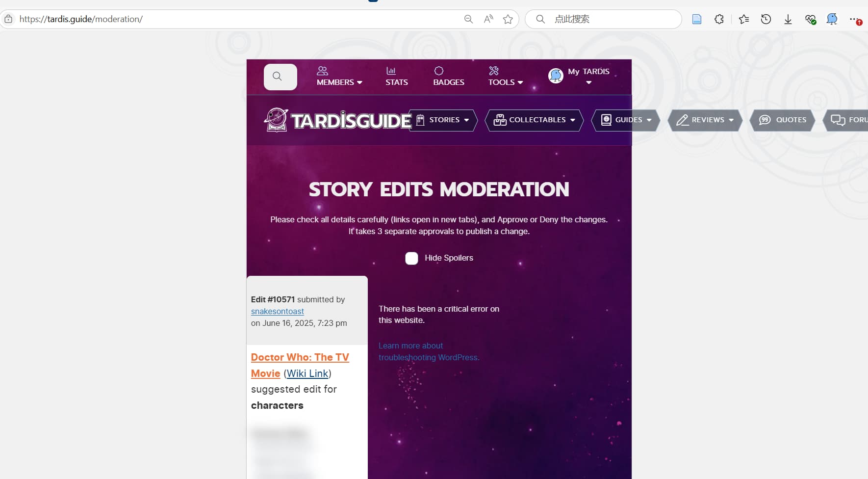
Task: Click the site search magnifier button
Action: [280, 77]
